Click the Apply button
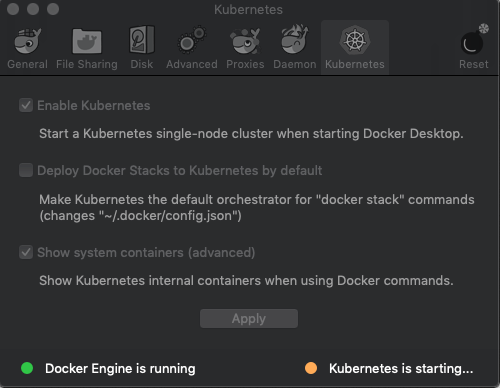This screenshot has height=388, width=500. coord(249,318)
